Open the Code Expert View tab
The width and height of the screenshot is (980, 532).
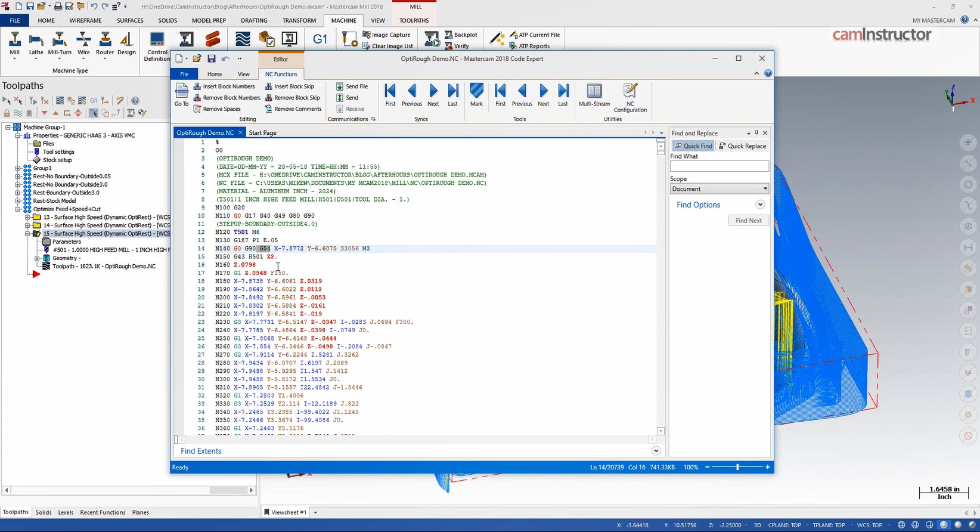pos(244,74)
